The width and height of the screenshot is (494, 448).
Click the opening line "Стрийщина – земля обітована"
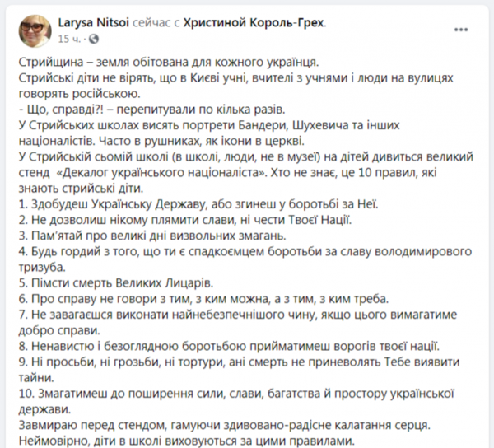156,64
